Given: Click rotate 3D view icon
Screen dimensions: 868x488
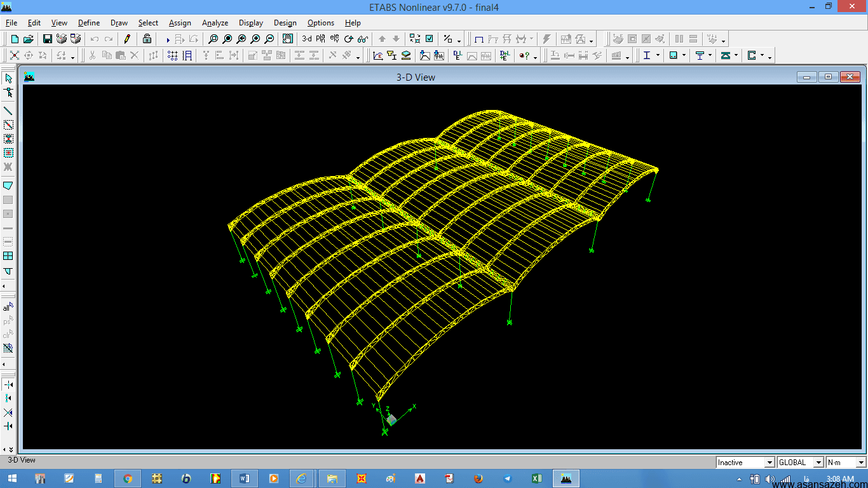Looking at the screenshot, I should (x=348, y=39).
